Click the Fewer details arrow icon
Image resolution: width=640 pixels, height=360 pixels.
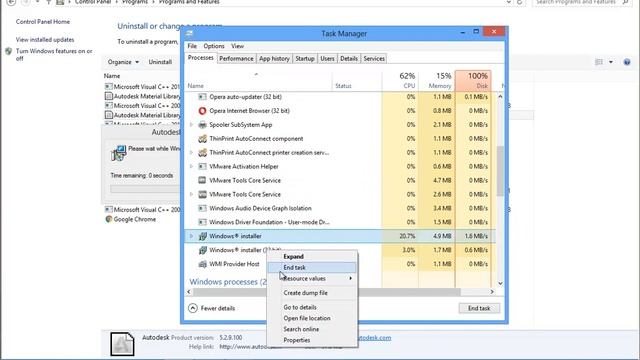[193, 308]
